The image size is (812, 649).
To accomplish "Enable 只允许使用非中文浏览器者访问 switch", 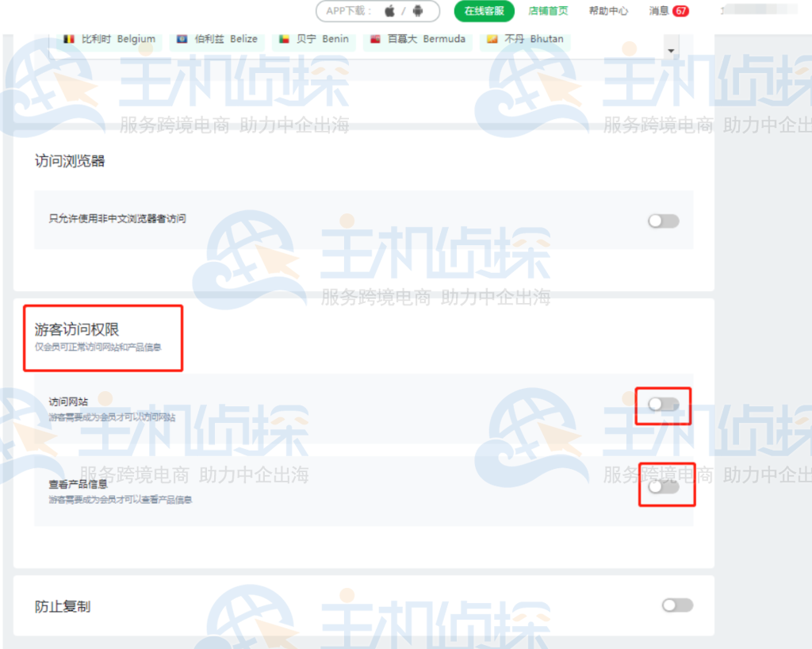I will pos(663,221).
